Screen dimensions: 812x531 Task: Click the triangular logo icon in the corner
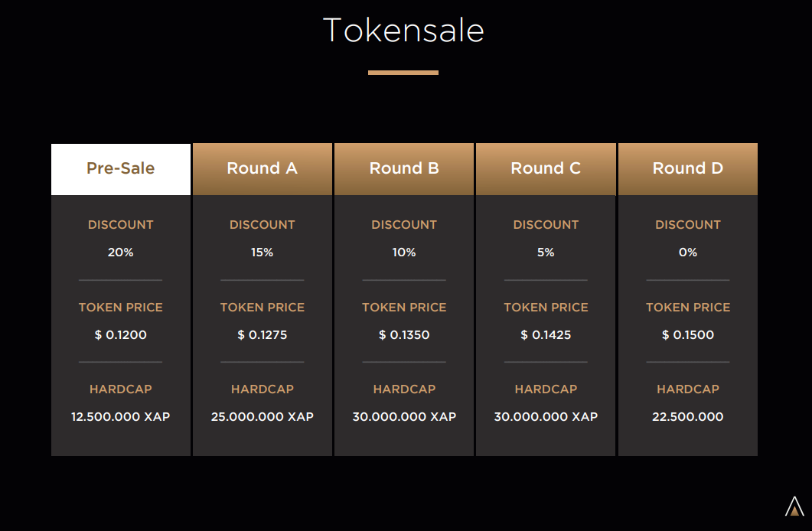(x=794, y=507)
